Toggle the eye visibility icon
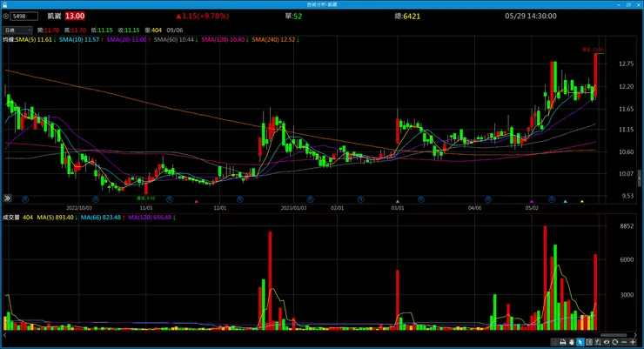The image size is (644, 349). tap(607, 342)
